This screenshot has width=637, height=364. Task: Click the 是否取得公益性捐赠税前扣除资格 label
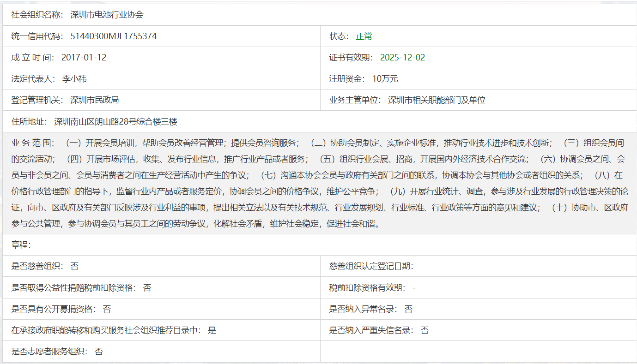74,288
